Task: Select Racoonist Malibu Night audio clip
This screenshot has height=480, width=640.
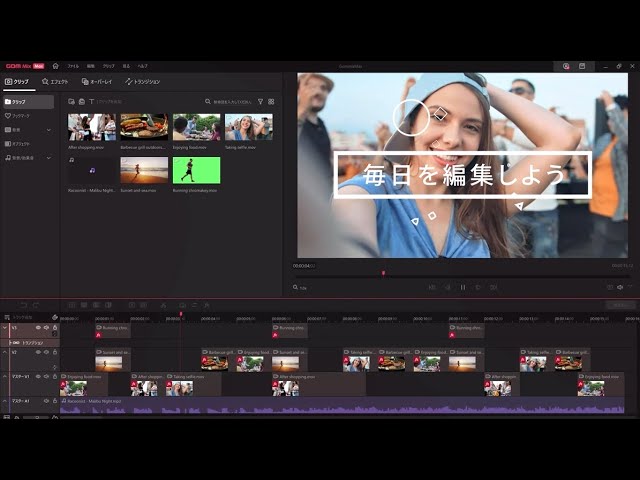Action: pos(92,170)
